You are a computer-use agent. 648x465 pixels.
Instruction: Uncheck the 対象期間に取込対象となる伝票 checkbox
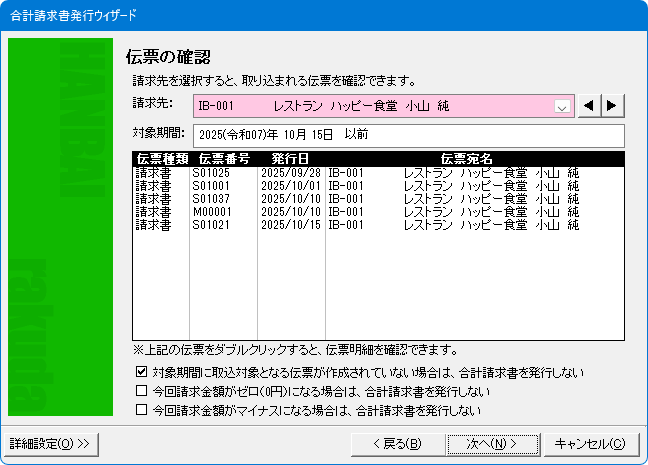click(141, 373)
